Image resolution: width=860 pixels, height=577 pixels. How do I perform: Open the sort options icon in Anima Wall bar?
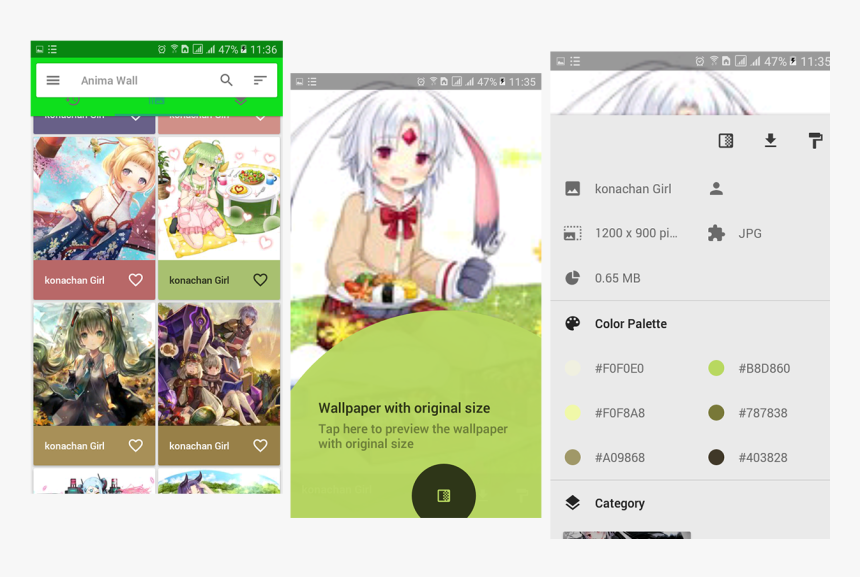pyautogui.click(x=260, y=81)
